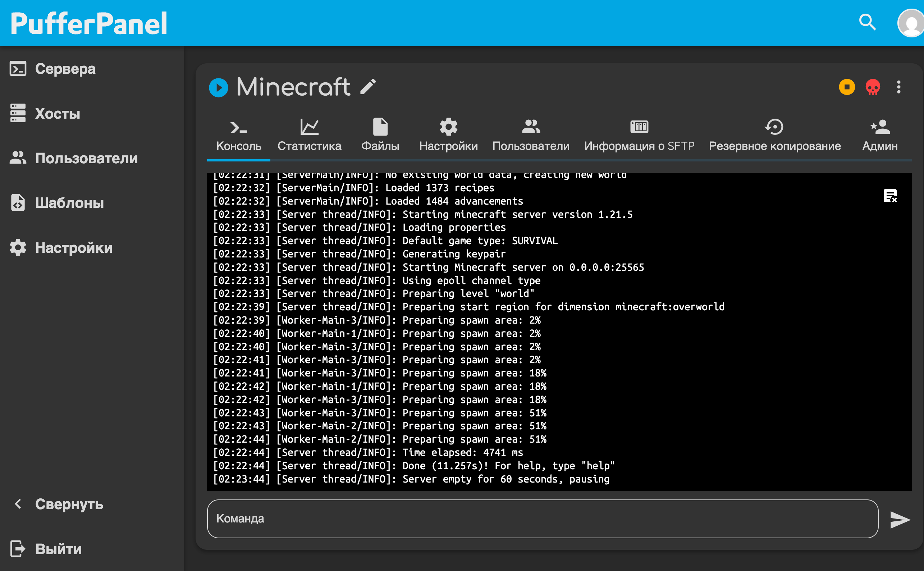
Task: Kill the server with red skull icon
Action: click(873, 87)
